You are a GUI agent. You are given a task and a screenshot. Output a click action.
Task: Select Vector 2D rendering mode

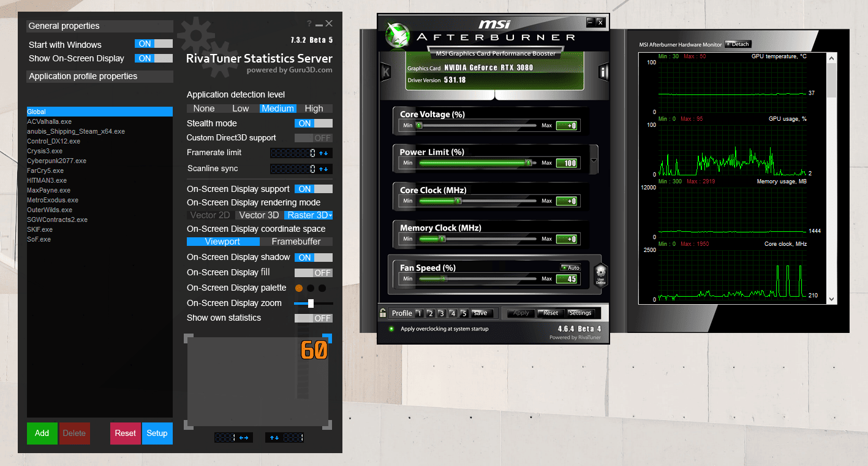210,215
